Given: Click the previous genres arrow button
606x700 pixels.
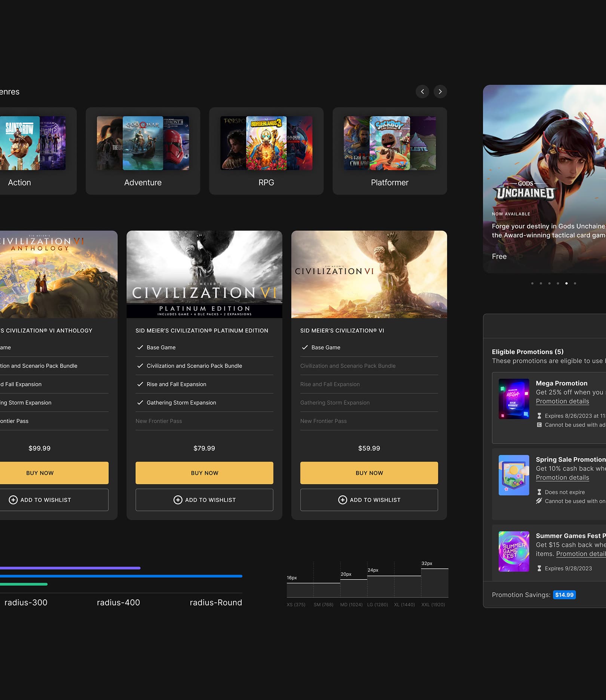Looking at the screenshot, I should 422,92.
